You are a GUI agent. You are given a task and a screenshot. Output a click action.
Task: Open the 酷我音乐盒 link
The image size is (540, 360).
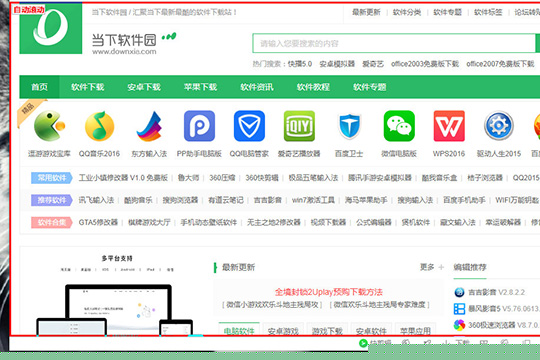439,178
